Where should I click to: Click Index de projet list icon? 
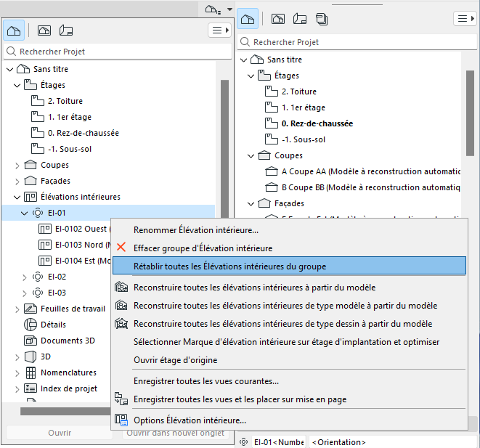click(30, 388)
